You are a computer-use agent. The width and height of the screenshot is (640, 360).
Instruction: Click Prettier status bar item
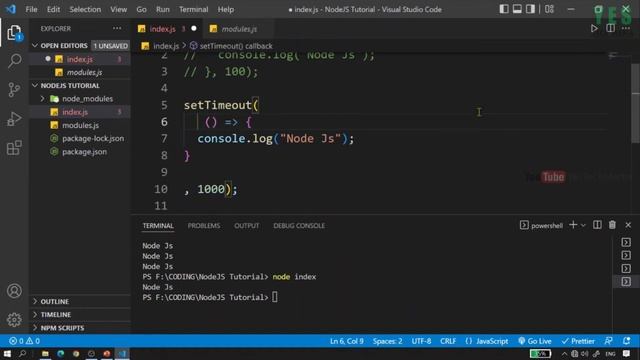[578, 341]
